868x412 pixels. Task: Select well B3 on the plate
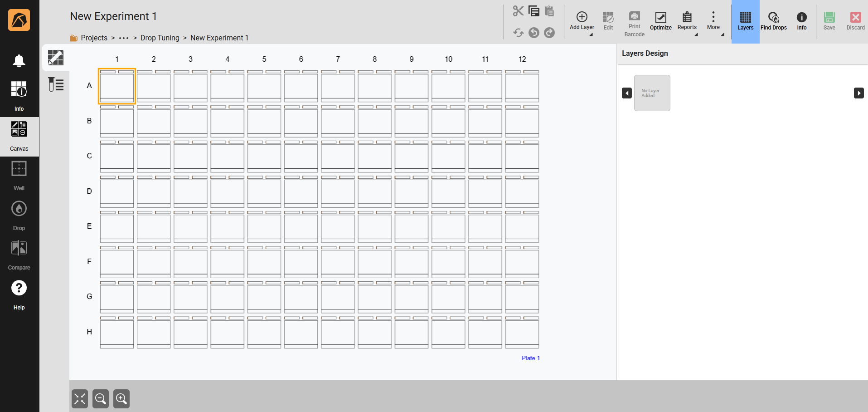point(190,122)
